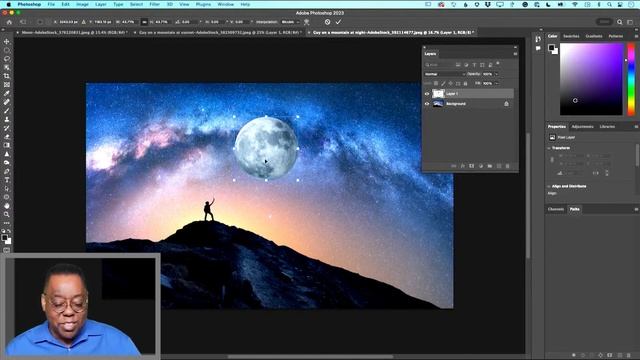This screenshot has height=360, width=640.
Task: Create new group folder icon
Action: [x=489, y=166]
